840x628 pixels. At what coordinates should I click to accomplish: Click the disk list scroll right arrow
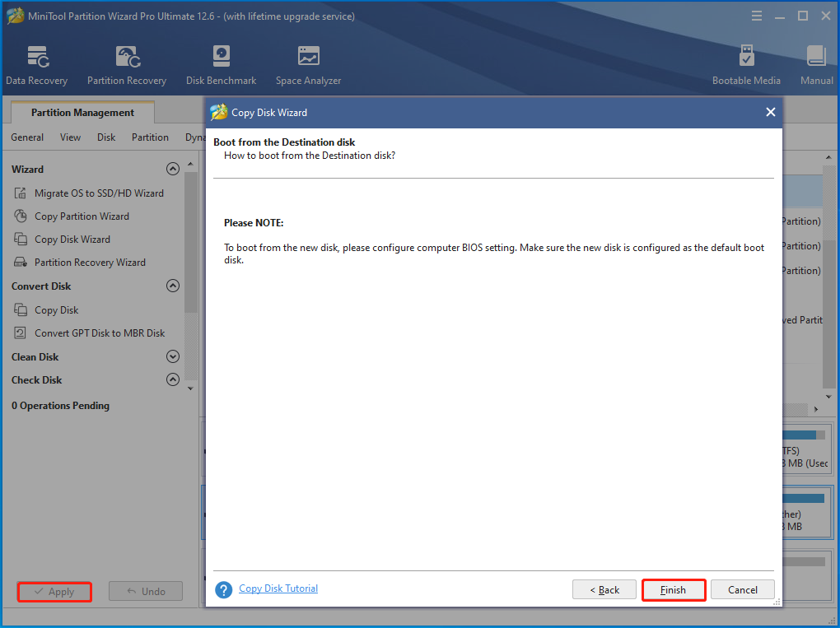click(816, 410)
